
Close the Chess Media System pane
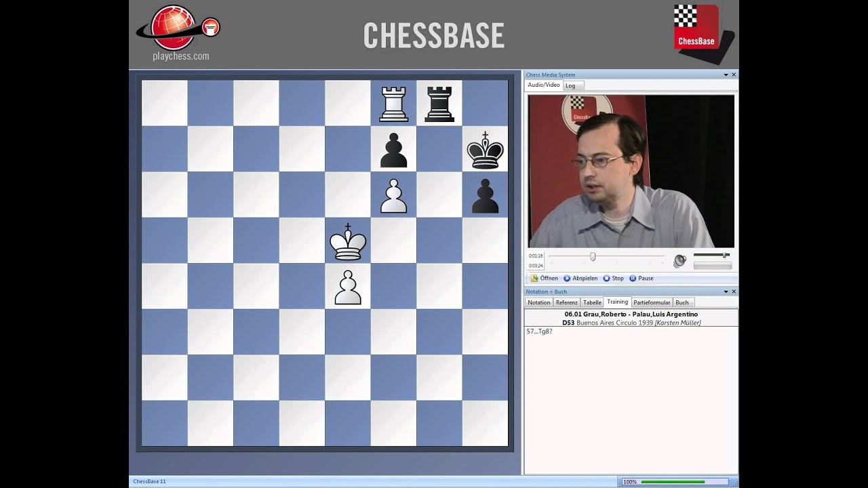734,75
